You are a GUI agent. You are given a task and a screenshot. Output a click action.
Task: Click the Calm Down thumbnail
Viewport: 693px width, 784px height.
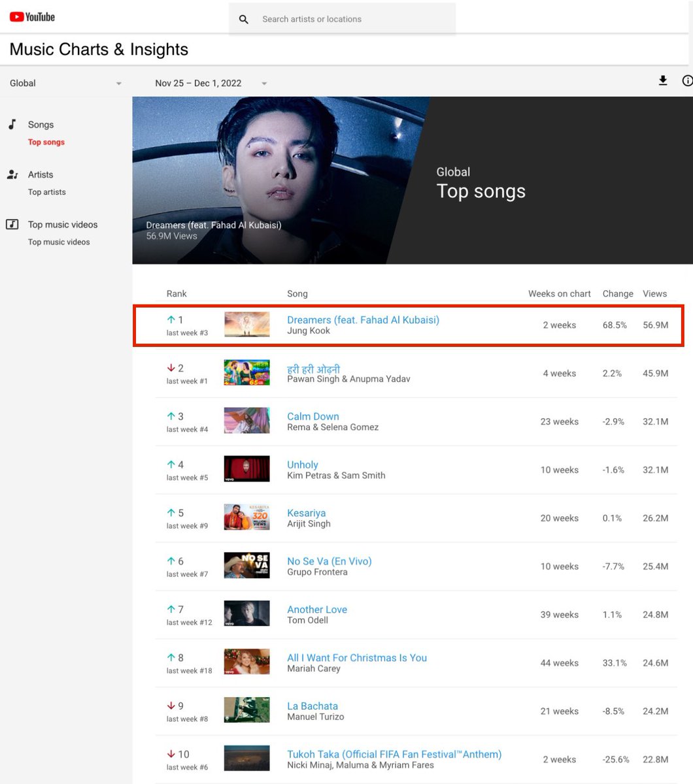click(x=247, y=421)
